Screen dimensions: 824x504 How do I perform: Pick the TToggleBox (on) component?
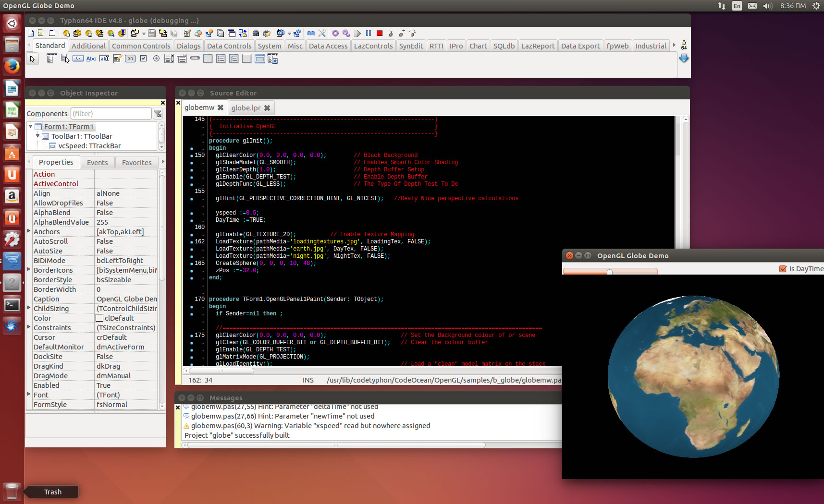pos(130,59)
